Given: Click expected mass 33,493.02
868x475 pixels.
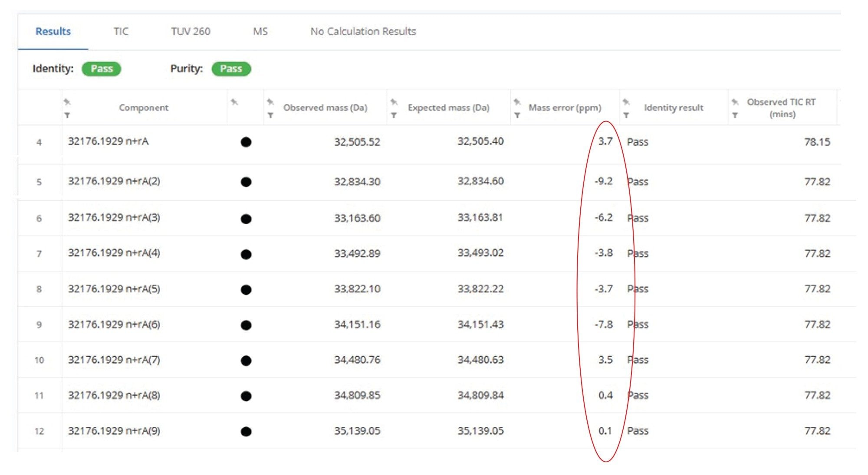Looking at the screenshot, I should click(x=480, y=252).
